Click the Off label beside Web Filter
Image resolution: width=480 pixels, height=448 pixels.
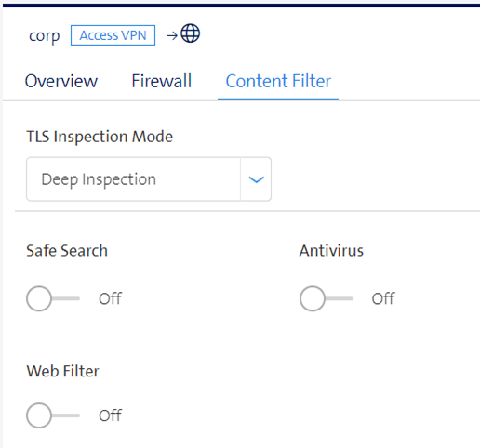[x=110, y=415]
